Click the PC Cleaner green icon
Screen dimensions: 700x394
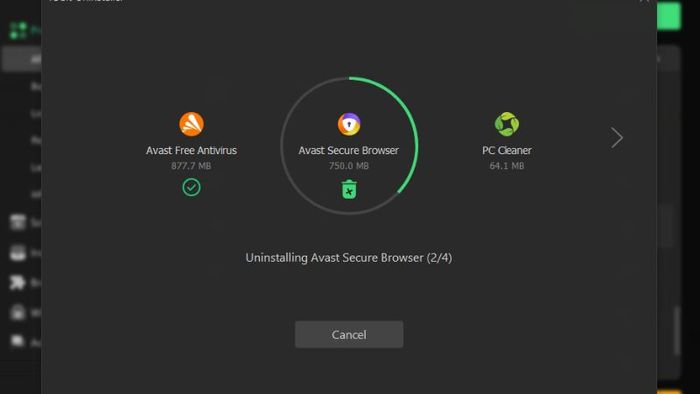click(507, 124)
